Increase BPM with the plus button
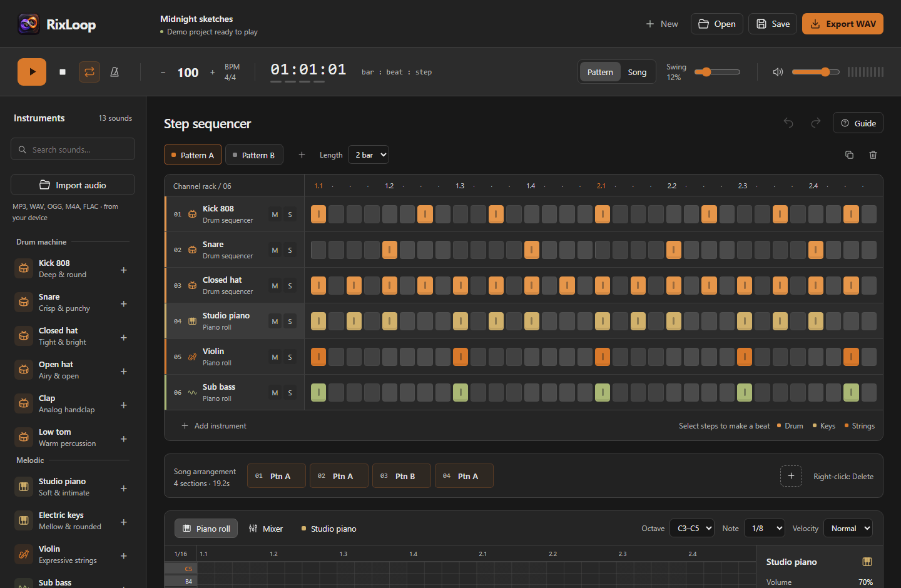 [x=212, y=73]
